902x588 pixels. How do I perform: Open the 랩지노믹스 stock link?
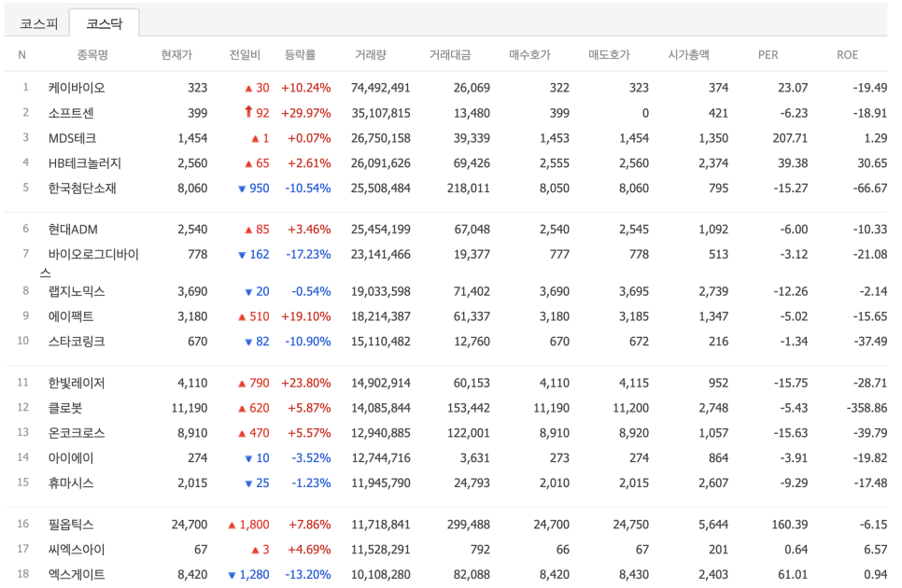(x=77, y=291)
